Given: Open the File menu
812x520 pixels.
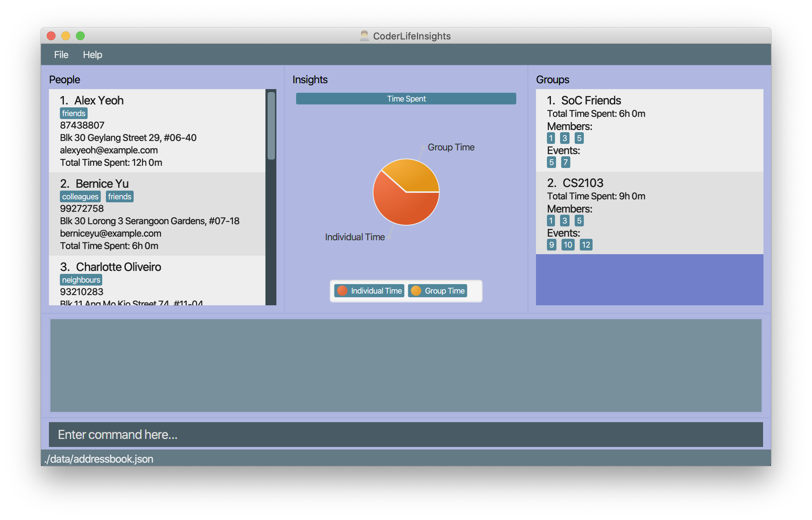Looking at the screenshot, I should [61, 55].
